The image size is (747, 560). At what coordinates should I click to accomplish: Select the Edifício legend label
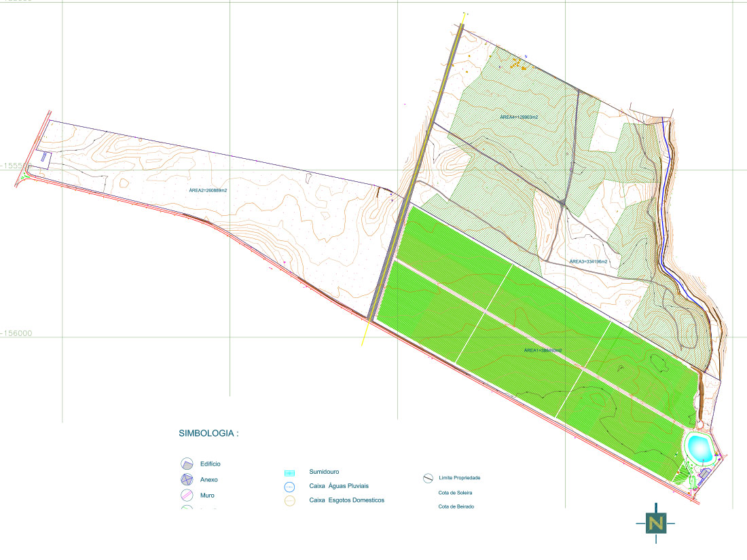click(x=210, y=464)
